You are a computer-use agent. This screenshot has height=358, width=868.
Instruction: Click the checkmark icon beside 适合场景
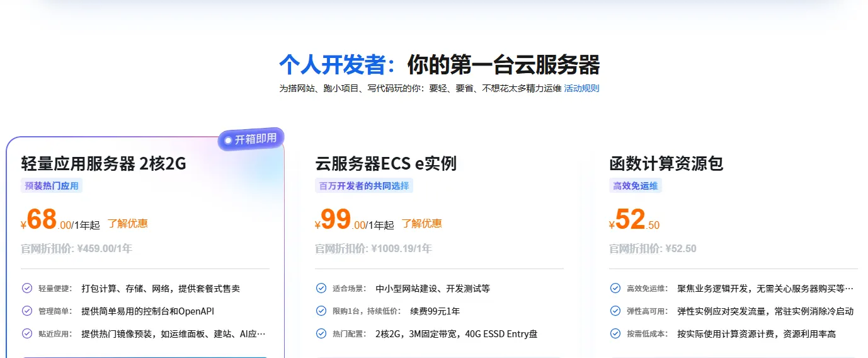tap(321, 288)
